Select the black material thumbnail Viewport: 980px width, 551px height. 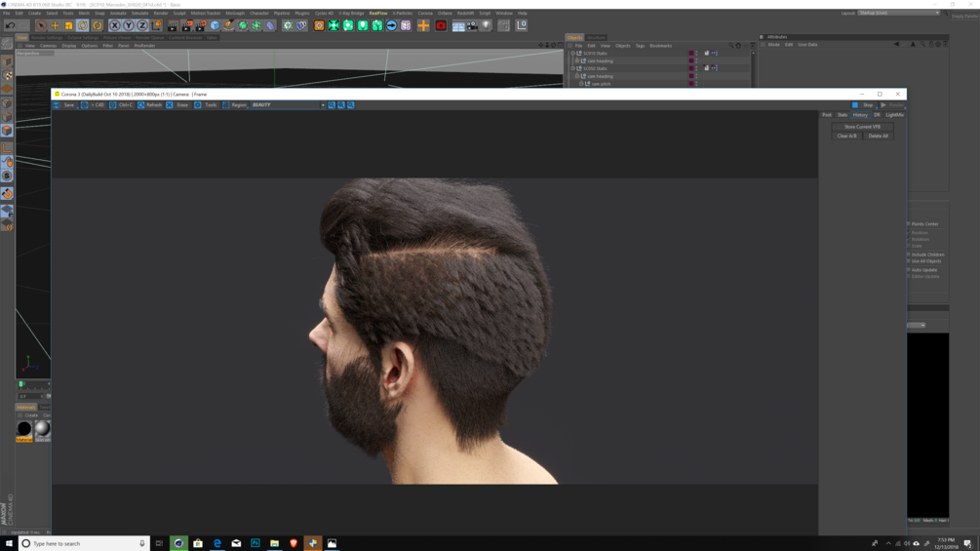tap(23, 428)
